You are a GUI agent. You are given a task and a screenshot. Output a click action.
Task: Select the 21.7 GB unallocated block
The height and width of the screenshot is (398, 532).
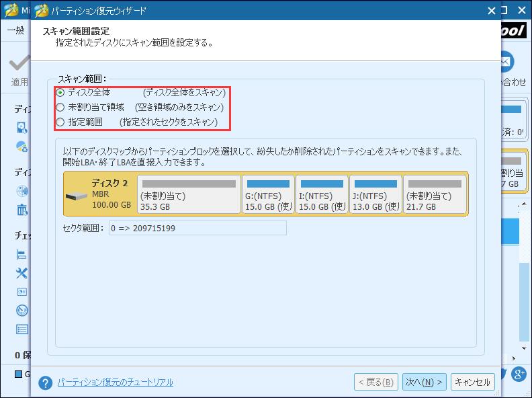[x=434, y=194]
